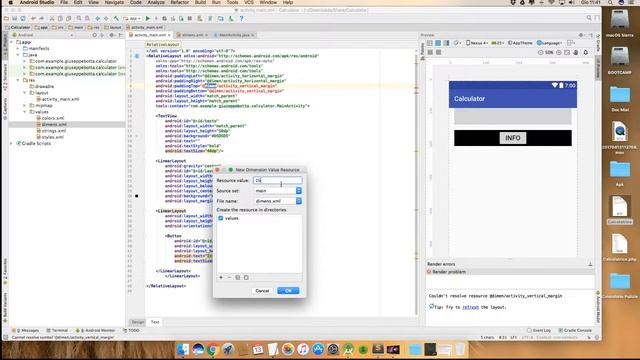The width and height of the screenshot is (640, 360).
Task: Click the refresh link in render errors
Action: coord(470,307)
